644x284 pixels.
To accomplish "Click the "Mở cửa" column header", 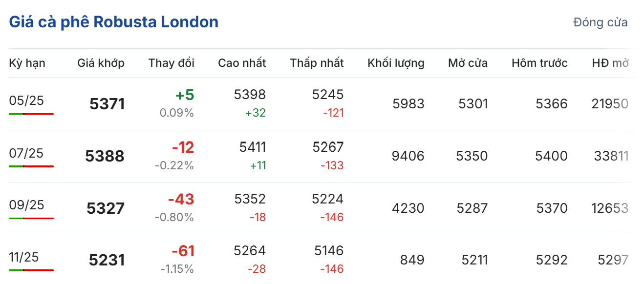I will (x=468, y=63).
